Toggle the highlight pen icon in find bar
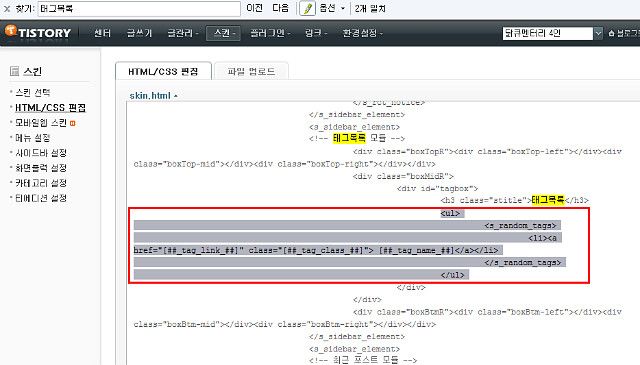The image size is (640, 365). click(307, 8)
